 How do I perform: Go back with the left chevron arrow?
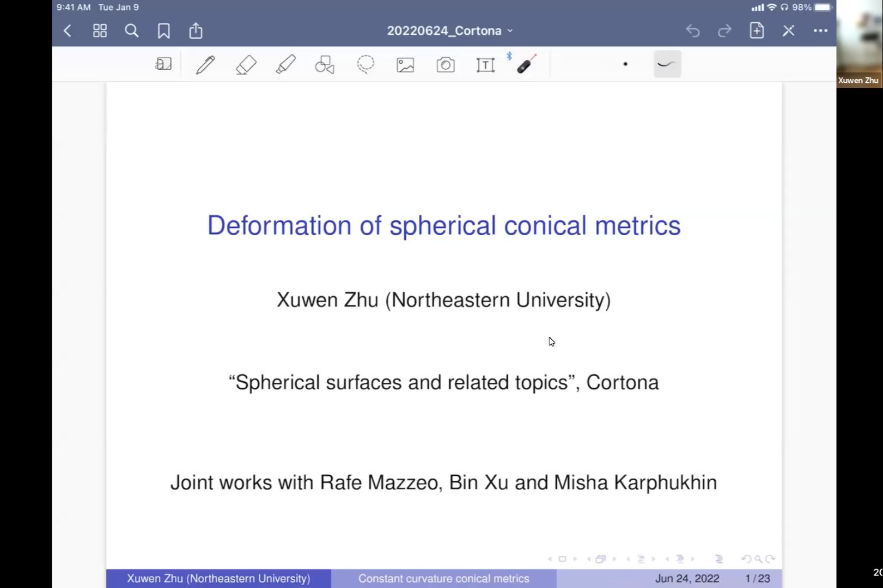(x=68, y=30)
